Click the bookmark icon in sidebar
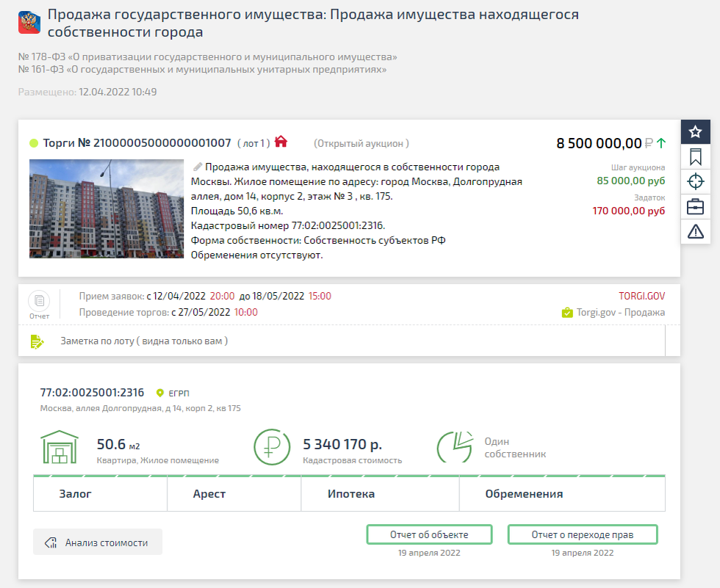The width and height of the screenshot is (720, 588). pos(695,157)
